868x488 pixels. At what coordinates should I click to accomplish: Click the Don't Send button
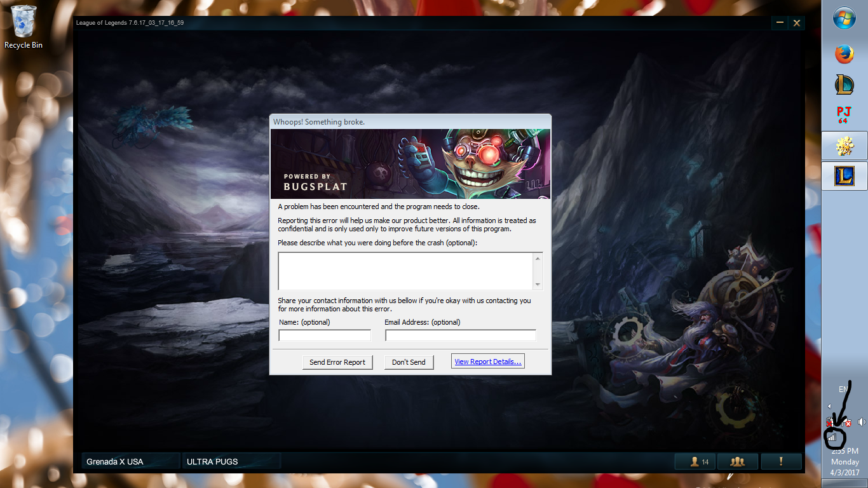click(x=409, y=362)
